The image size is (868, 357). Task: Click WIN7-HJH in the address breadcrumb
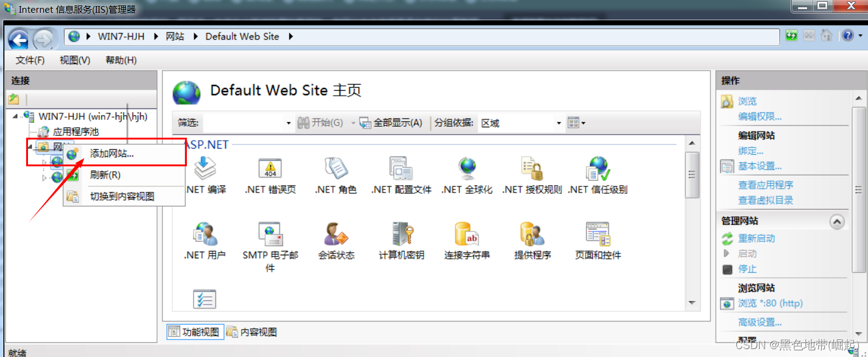click(x=121, y=37)
